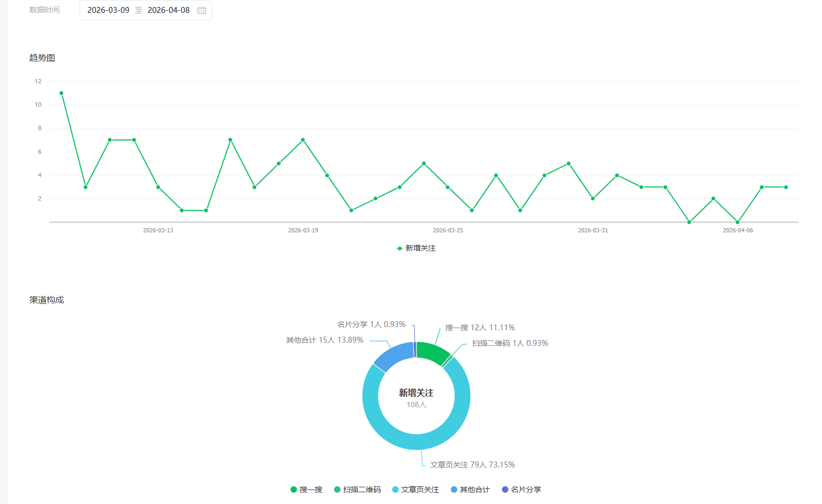The image size is (822, 504).
Task: Click the 扫描二维码 1人 0.93% label
Action: 510,343
